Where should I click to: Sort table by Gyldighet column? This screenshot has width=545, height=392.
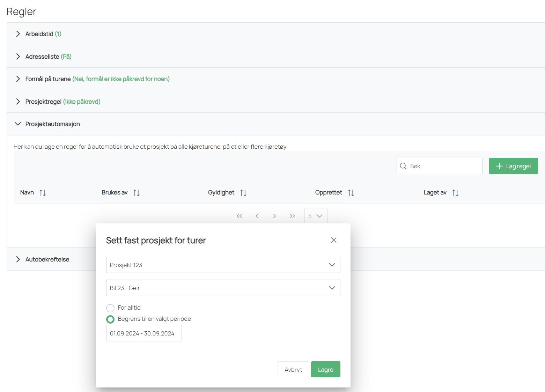[243, 193]
